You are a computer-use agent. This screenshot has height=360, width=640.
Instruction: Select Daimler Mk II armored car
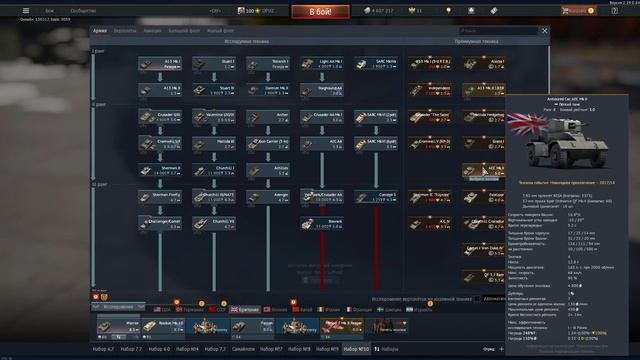click(268, 90)
